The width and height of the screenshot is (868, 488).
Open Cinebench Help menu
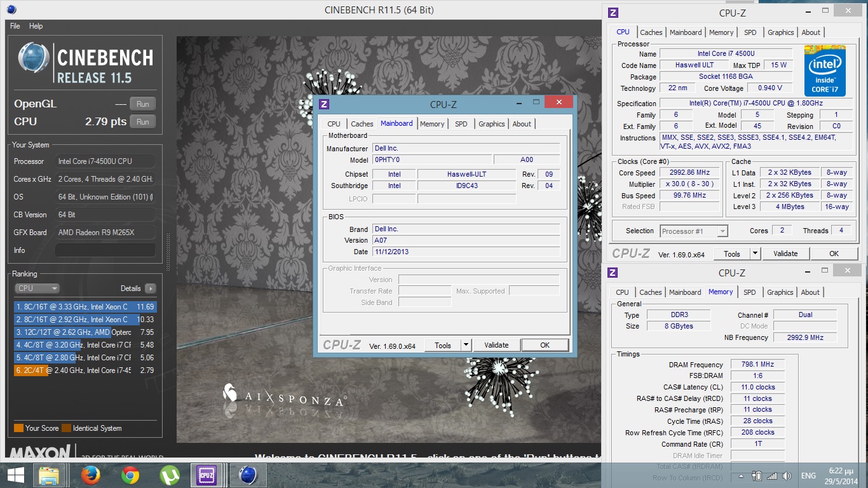pos(36,26)
